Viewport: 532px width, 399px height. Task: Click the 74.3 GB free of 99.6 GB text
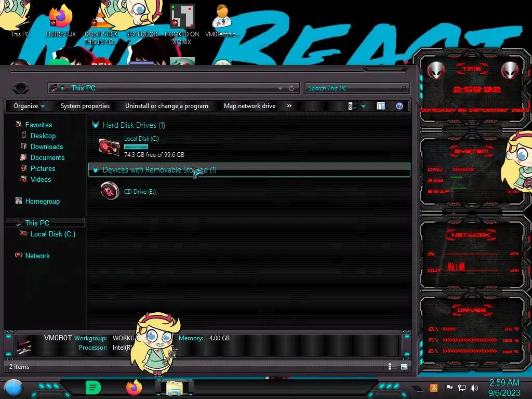click(x=154, y=155)
